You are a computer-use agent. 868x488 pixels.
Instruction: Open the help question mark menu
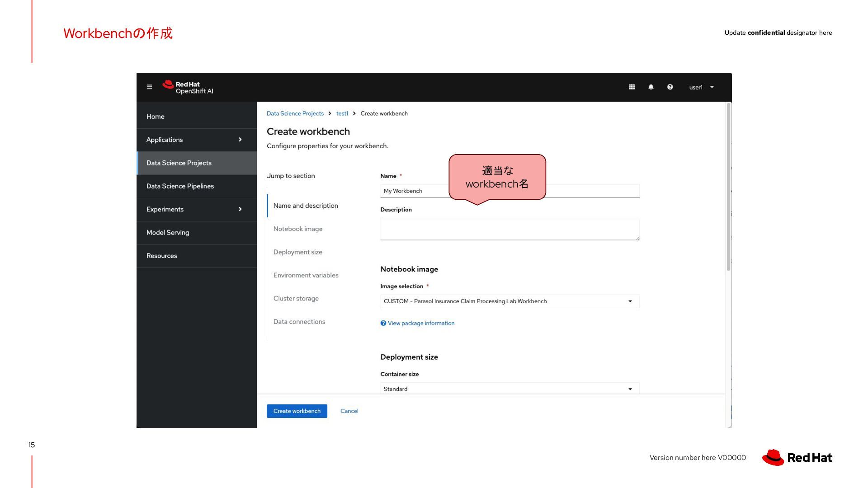pos(670,87)
